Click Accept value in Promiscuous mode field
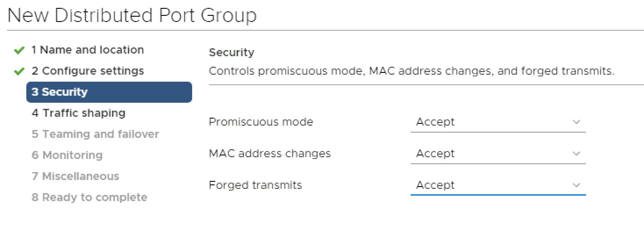The image size is (644, 245). 435,122
